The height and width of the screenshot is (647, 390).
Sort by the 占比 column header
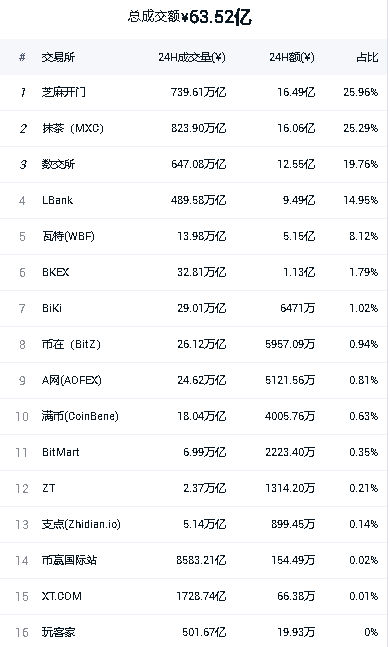tap(367, 57)
